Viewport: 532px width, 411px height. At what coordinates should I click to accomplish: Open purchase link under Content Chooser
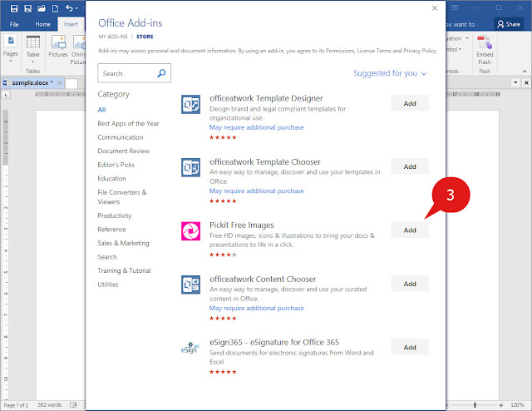[257, 308]
